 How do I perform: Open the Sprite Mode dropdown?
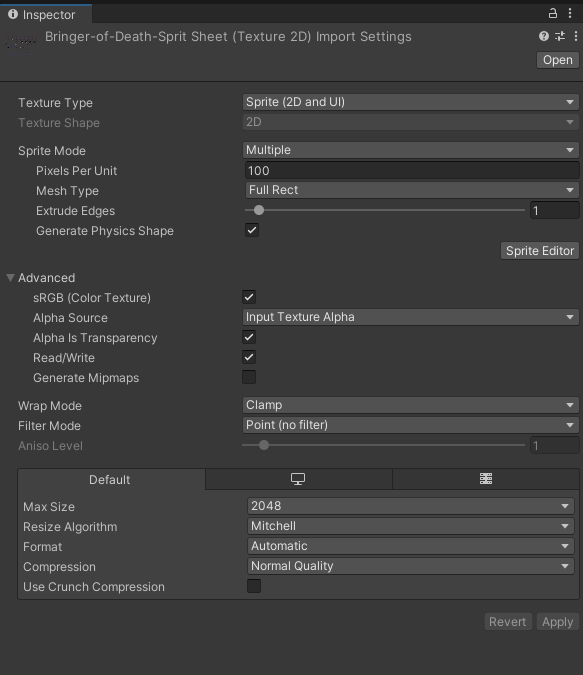pos(410,150)
